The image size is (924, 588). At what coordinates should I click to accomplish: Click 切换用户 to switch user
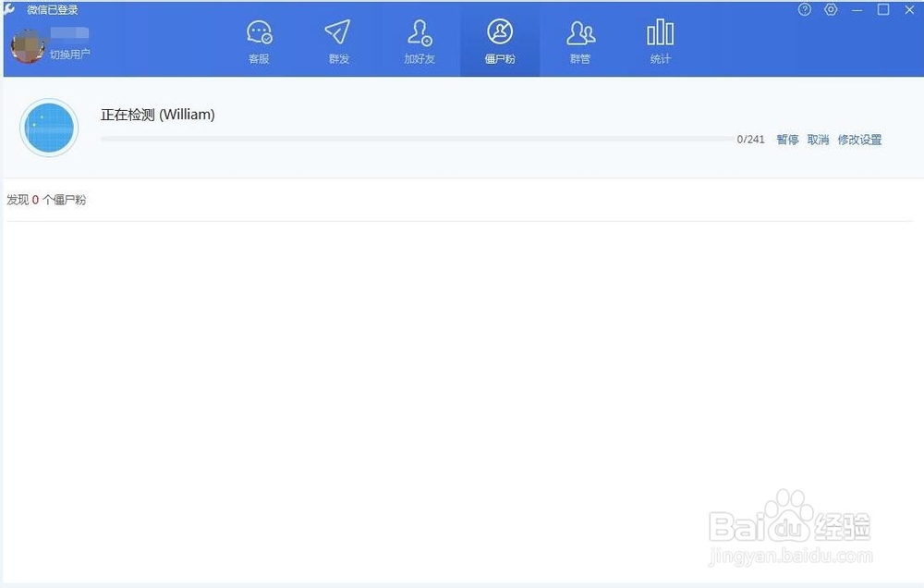[69, 55]
